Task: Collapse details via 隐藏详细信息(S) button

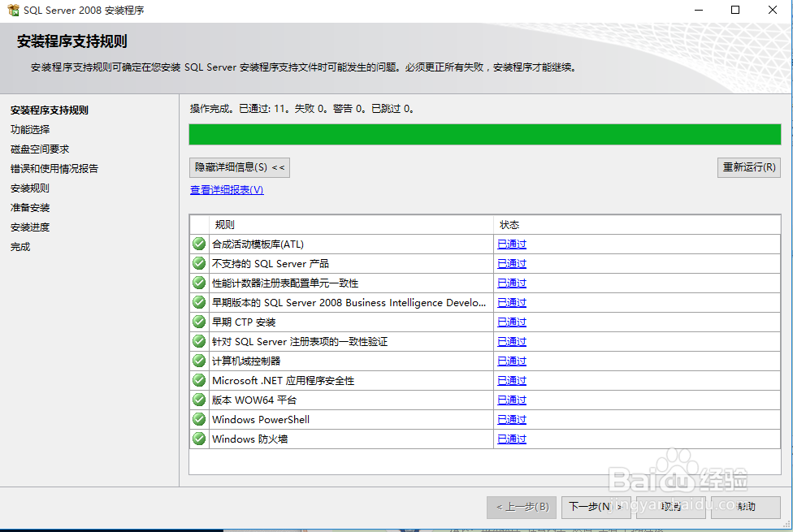Action: [x=238, y=167]
